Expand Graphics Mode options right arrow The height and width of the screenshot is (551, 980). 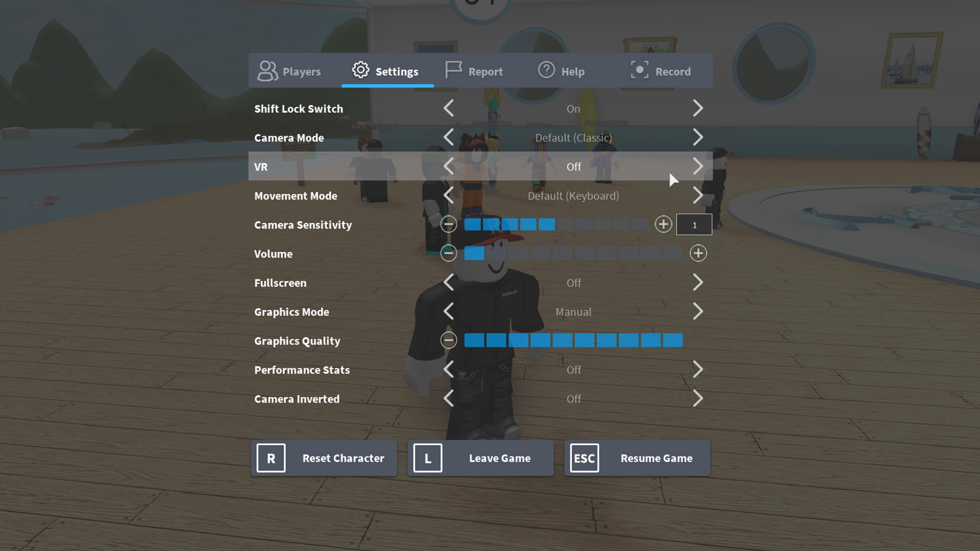point(697,312)
